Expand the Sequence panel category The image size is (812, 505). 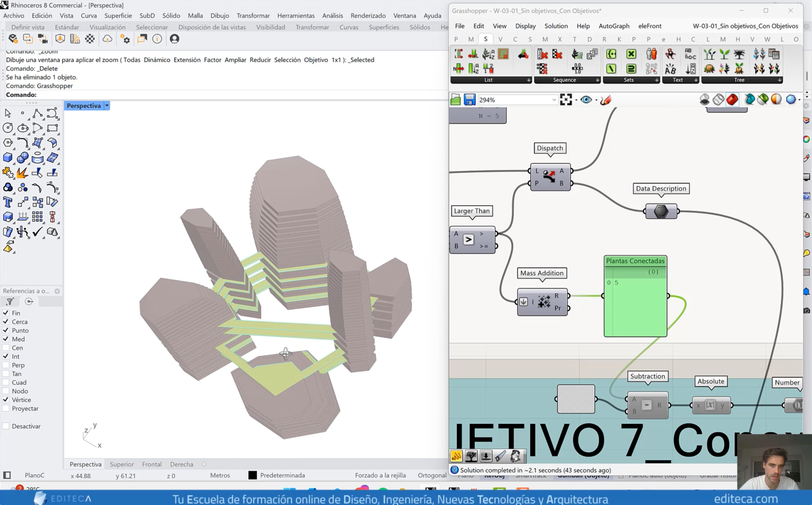(x=597, y=80)
